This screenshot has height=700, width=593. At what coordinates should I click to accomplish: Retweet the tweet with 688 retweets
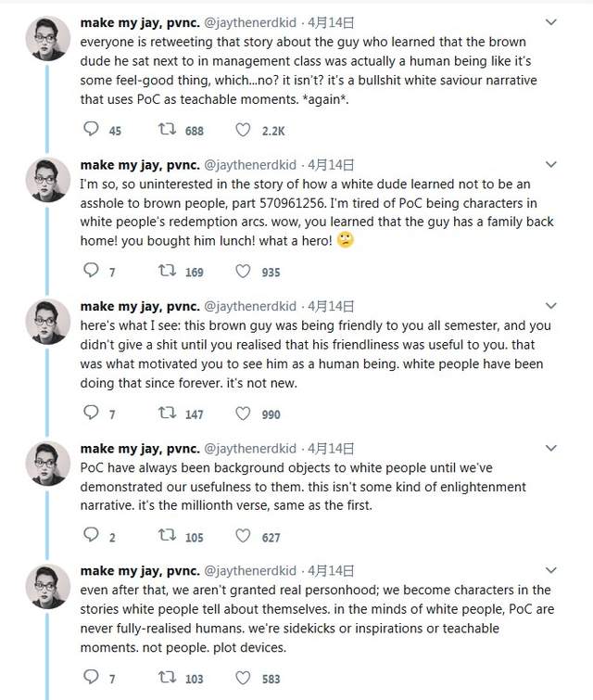(x=169, y=130)
